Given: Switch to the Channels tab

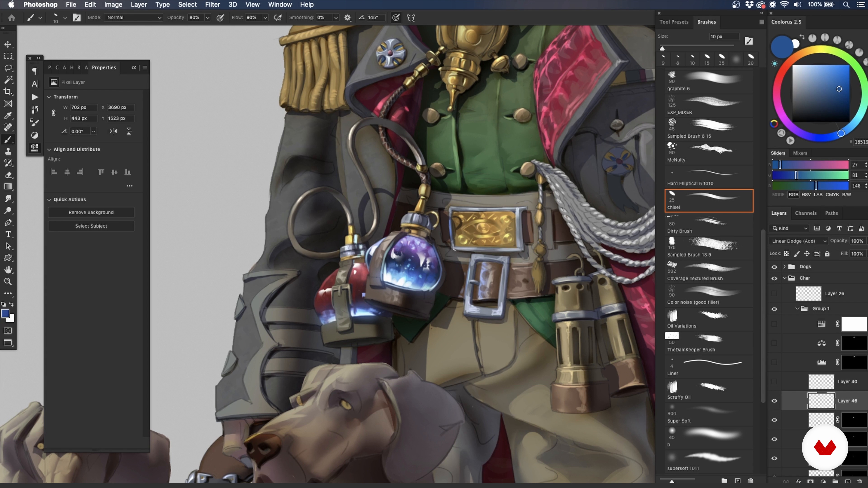Looking at the screenshot, I should (x=806, y=213).
